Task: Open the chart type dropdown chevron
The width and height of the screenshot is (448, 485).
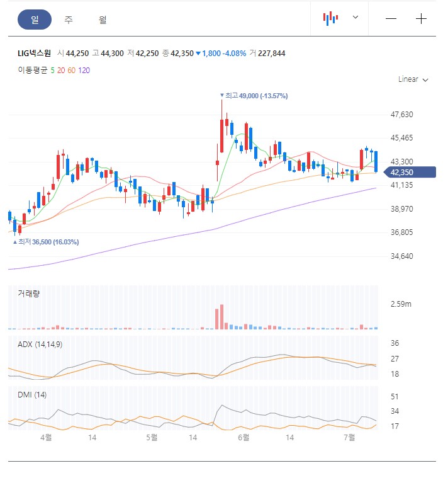Action: (356, 17)
